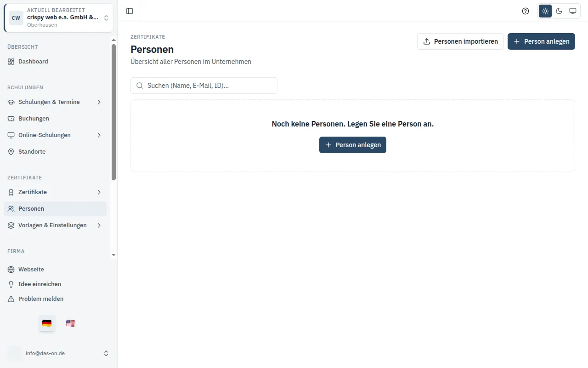The width and height of the screenshot is (588, 368).
Task: Open Buchungen in the sidebar
Action: tap(55, 119)
